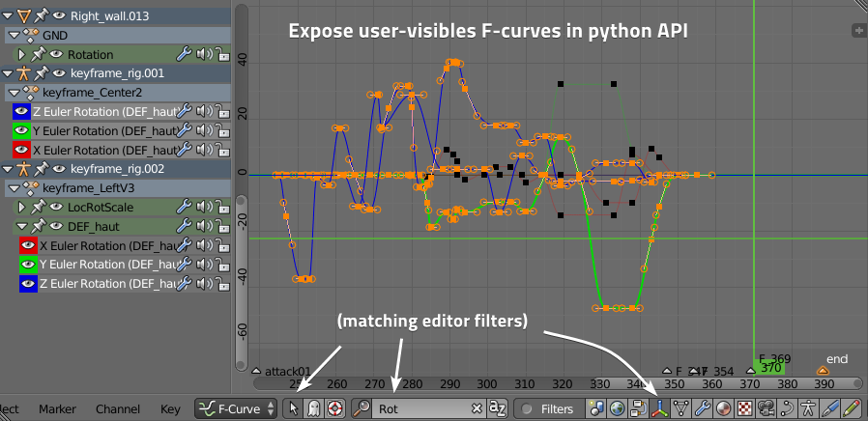Toggle the line style pen filter icon
Image resolution: width=868 pixels, height=421 pixels.
coord(829,408)
